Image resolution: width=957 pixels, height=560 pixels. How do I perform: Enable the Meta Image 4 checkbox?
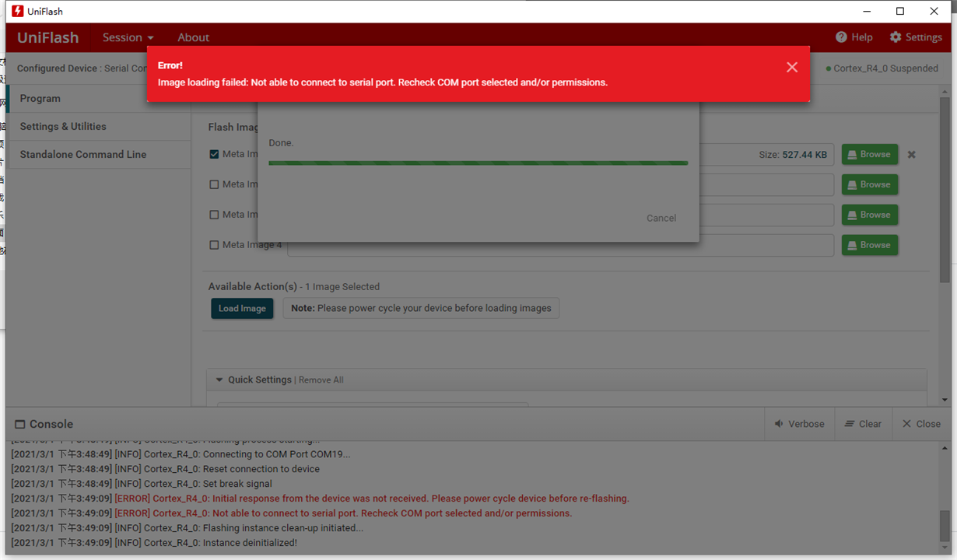pos(214,245)
